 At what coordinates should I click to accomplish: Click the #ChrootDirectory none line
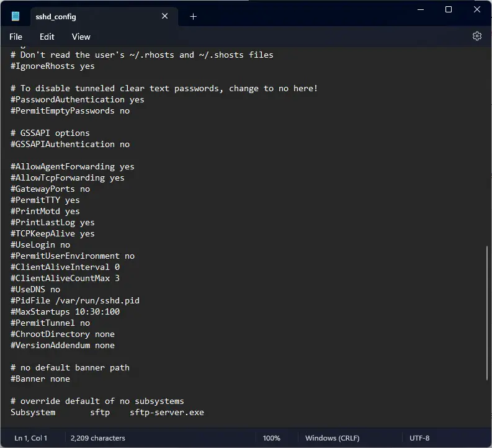(63, 334)
